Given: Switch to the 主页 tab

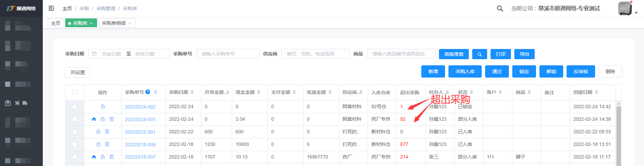Looking at the screenshot, I should [56, 23].
